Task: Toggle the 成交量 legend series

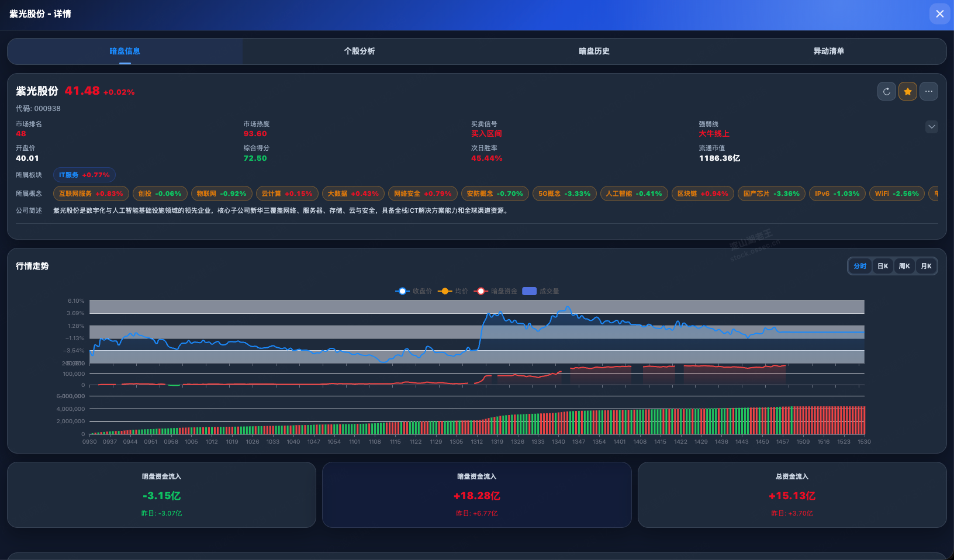Action: (x=541, y=291)
